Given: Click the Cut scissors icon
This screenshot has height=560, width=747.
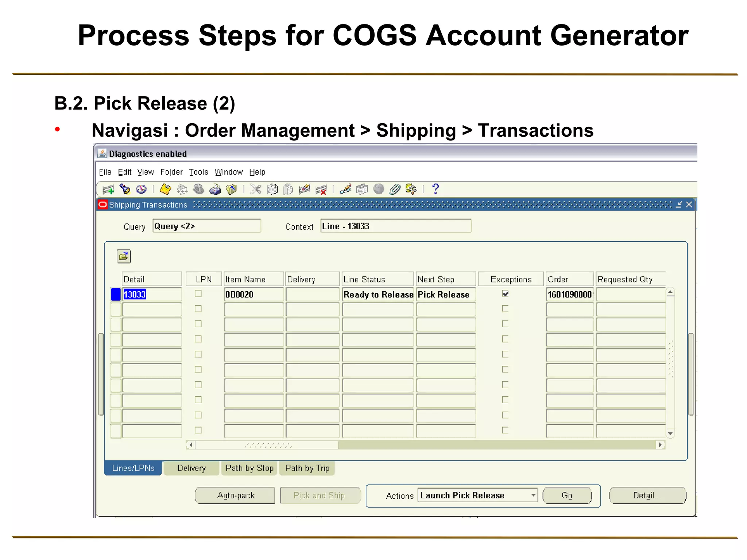Looking at the screenshot, I should point(256,189).
